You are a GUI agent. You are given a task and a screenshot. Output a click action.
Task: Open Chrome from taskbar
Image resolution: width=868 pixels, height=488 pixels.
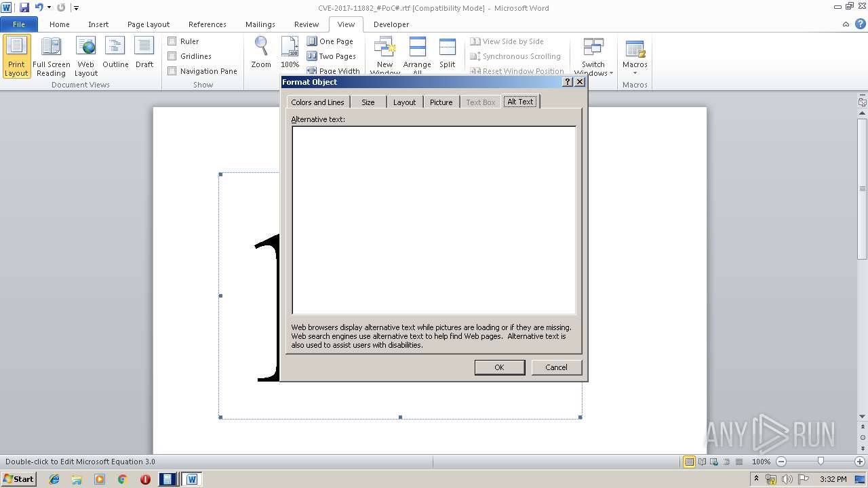tap(123, 479)
